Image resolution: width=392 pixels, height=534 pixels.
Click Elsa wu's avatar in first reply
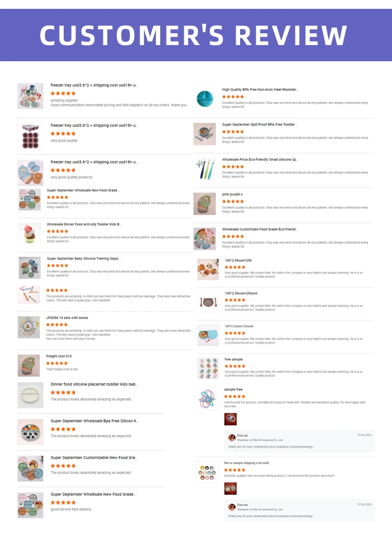(x=232, y=437)
